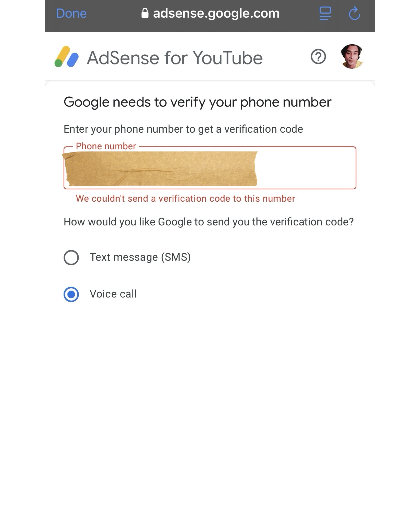Choose the Text message (SMS) radio button

[71, 257]
